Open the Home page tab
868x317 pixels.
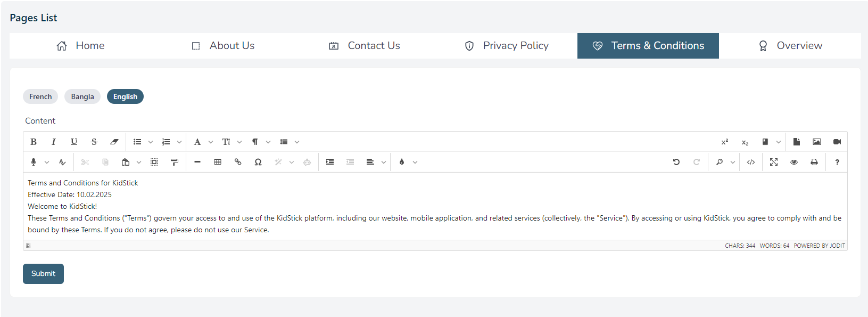coord(80,46)
